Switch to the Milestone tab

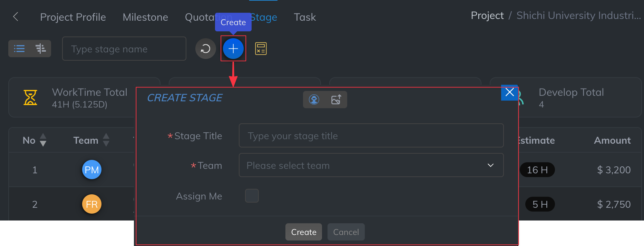coord(145,17)
